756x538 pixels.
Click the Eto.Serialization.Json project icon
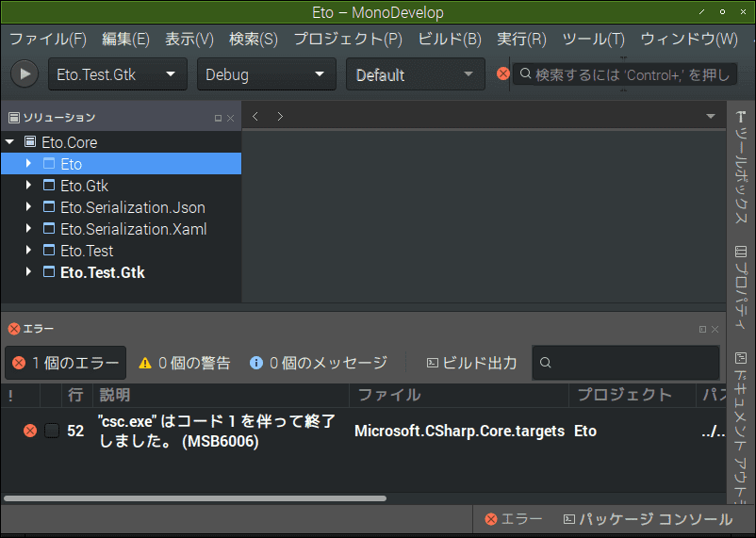(49, 206)
